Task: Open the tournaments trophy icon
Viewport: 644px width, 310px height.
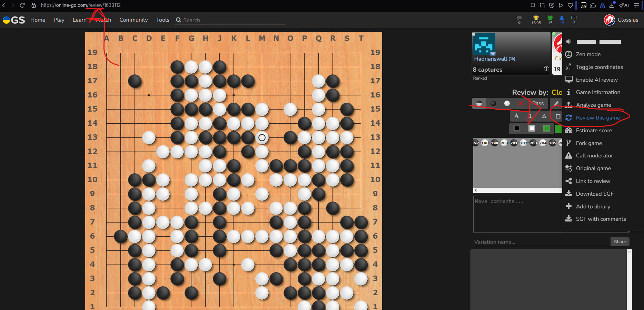Action: [x=536, y=18]
